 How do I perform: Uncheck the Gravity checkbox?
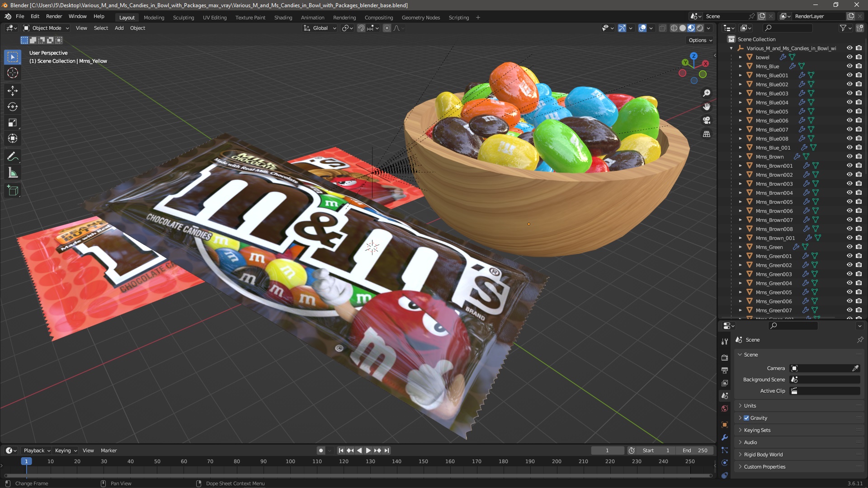(x=746, y=418)
